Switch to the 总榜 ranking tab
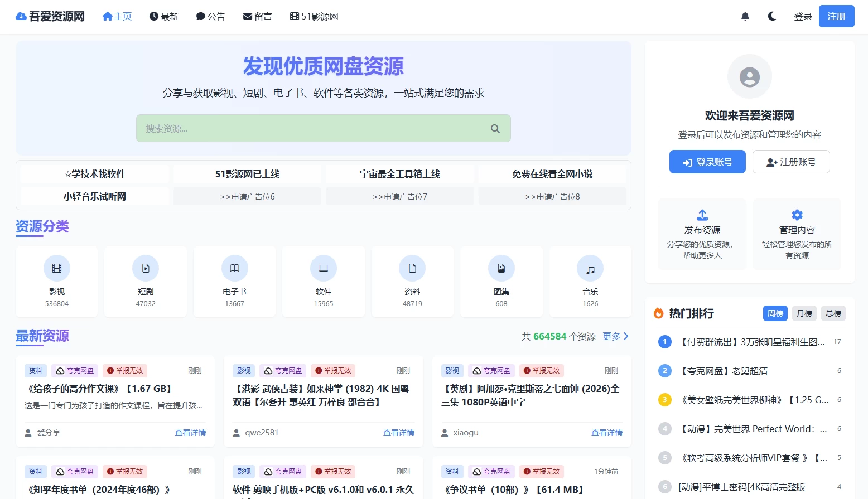 pos(833,313)
